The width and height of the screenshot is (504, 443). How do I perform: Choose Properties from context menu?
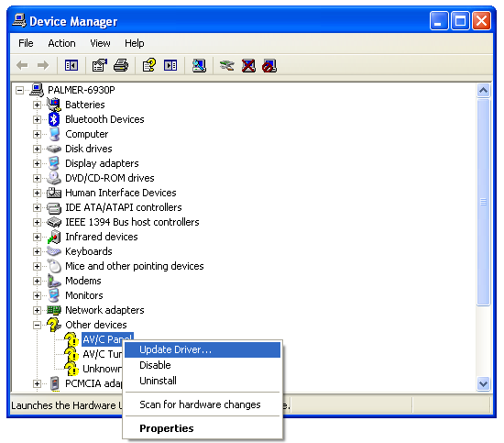[x=203, y=428]
